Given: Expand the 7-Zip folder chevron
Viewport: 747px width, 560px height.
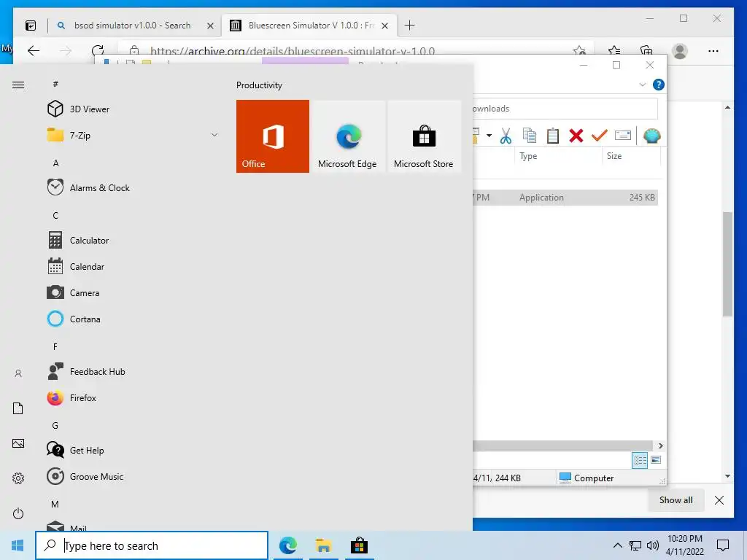Looking at the screenshot, I should 214,135.
